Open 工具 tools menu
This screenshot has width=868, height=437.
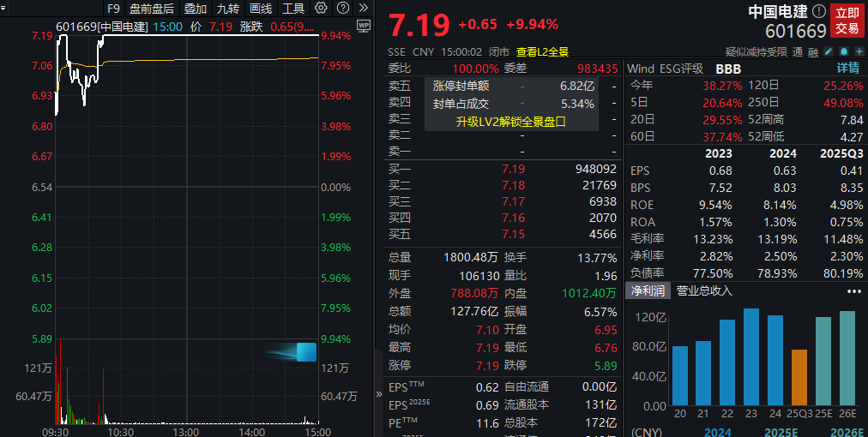coord(293,9)
